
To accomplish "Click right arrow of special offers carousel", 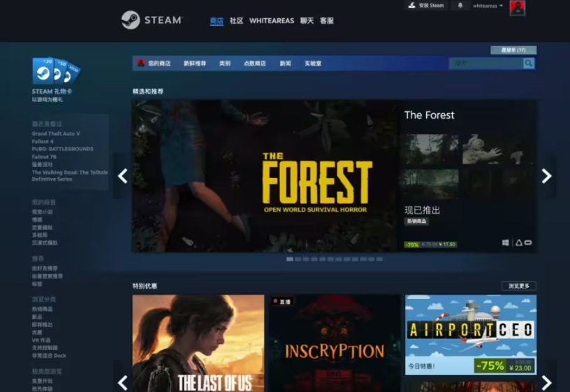I will (x=546, y=382).
